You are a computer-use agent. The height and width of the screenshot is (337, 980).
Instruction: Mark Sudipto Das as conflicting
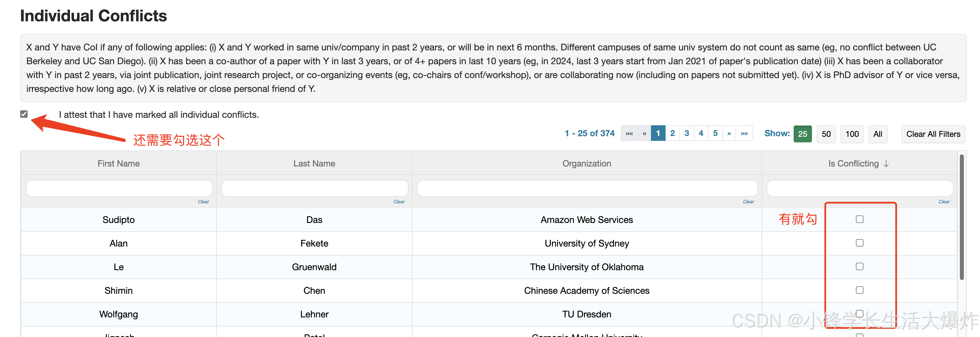click(x=859, y=219)
